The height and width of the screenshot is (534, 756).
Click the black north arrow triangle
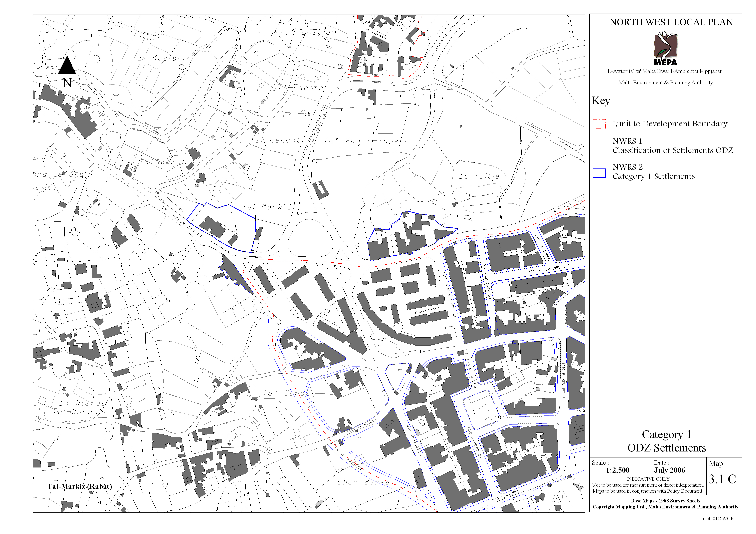(x=67, y=65)
